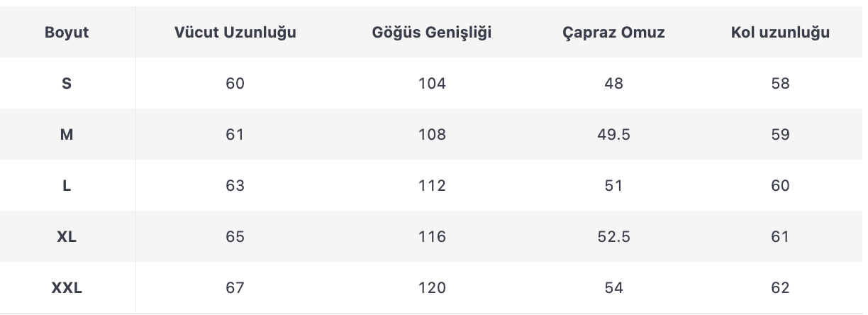
Task: Click the Kol uzunluğu column header
Action: pos(780,33)
